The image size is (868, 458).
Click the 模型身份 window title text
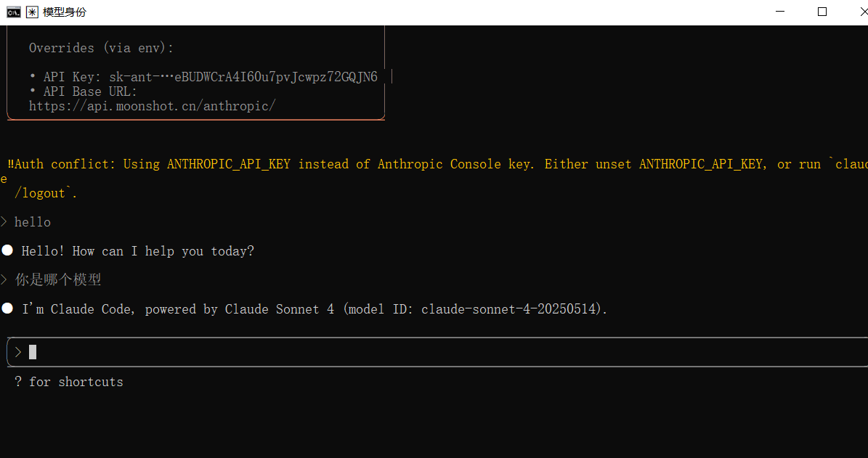click(x=64, y=12)
